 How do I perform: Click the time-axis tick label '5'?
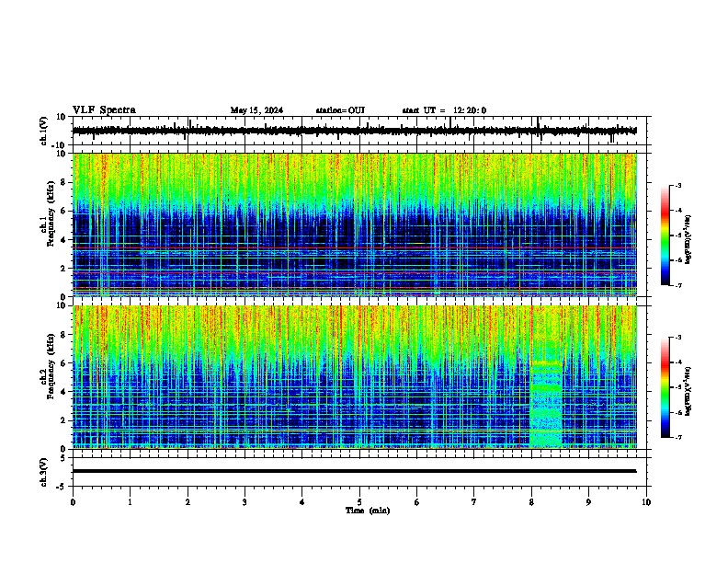[359, 502]
